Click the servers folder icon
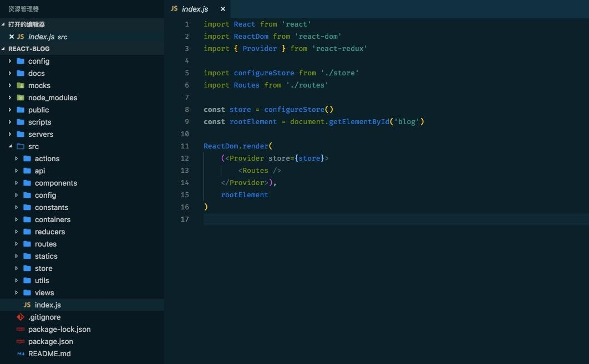This screenshot has width=589, height=364. [21, 134]
